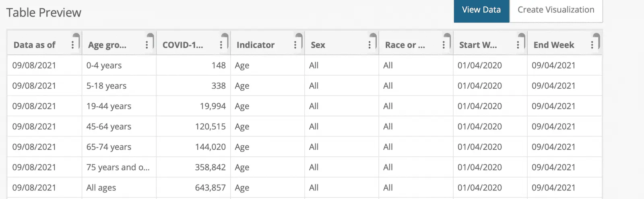644x199 pixels.
Task: Select 09/08/2021 in the 0-4 years row
Action: click(34, 65)
